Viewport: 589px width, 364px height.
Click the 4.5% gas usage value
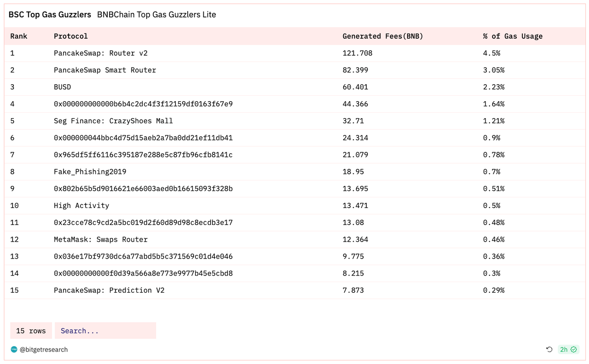pos(491,53)
